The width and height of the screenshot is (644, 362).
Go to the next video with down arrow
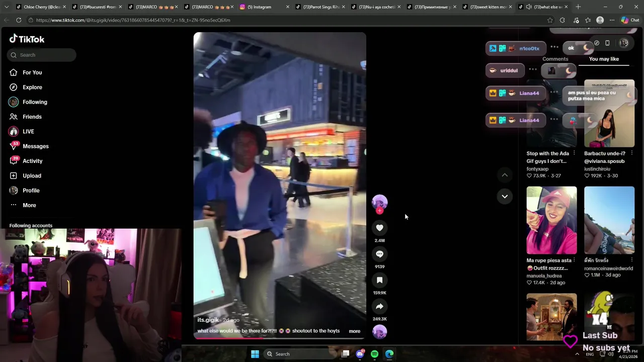coord(505,196)
